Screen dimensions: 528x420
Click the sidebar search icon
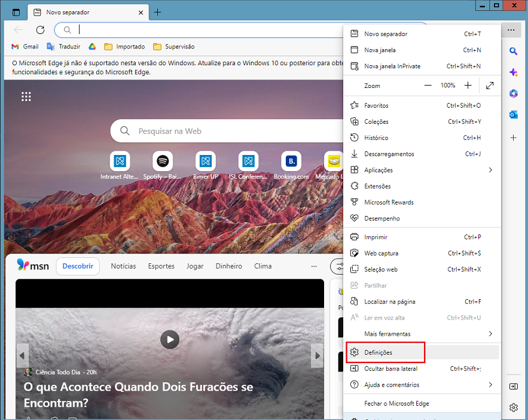[x=513, y=51]
